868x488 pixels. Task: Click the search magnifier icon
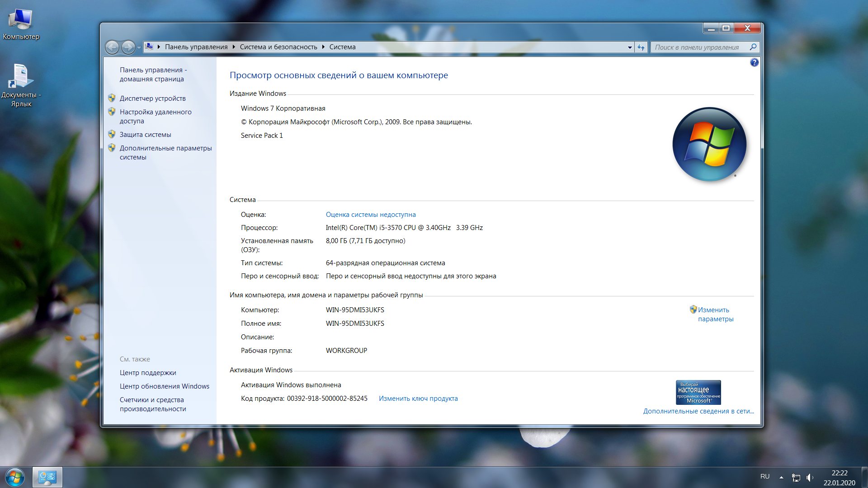[x=753, y=47]
